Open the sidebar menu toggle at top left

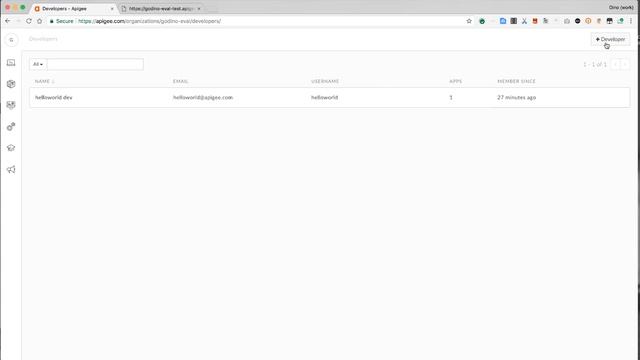point(11,40)
